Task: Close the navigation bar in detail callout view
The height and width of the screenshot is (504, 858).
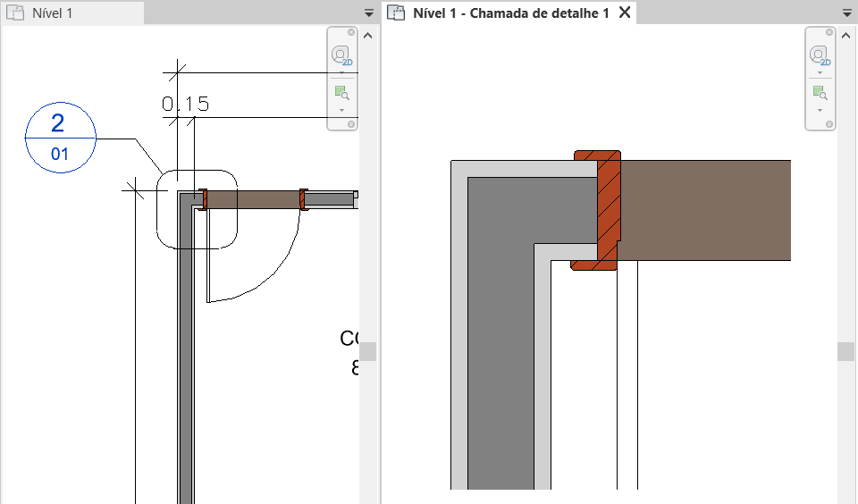Action: (x=829, y=32)
